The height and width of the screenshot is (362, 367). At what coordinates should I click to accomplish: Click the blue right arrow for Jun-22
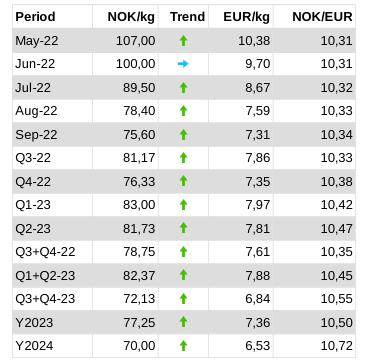click(x=183, y=64)
